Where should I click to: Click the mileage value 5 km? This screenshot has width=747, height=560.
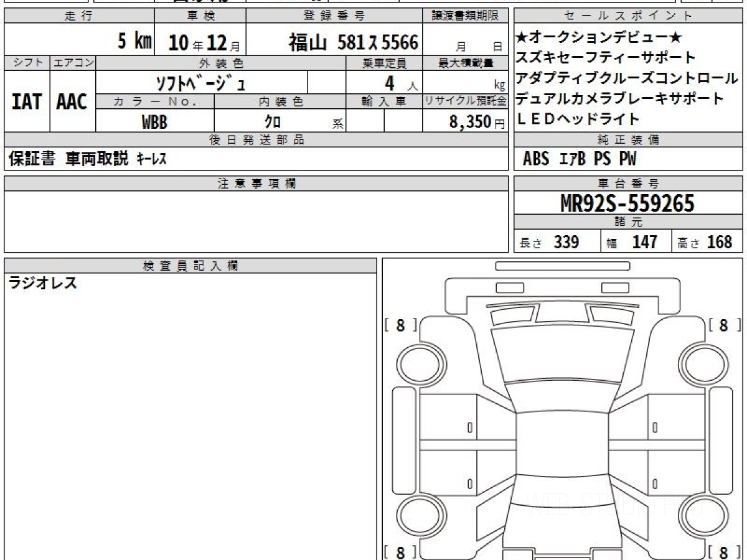click(x=134, y=42)
